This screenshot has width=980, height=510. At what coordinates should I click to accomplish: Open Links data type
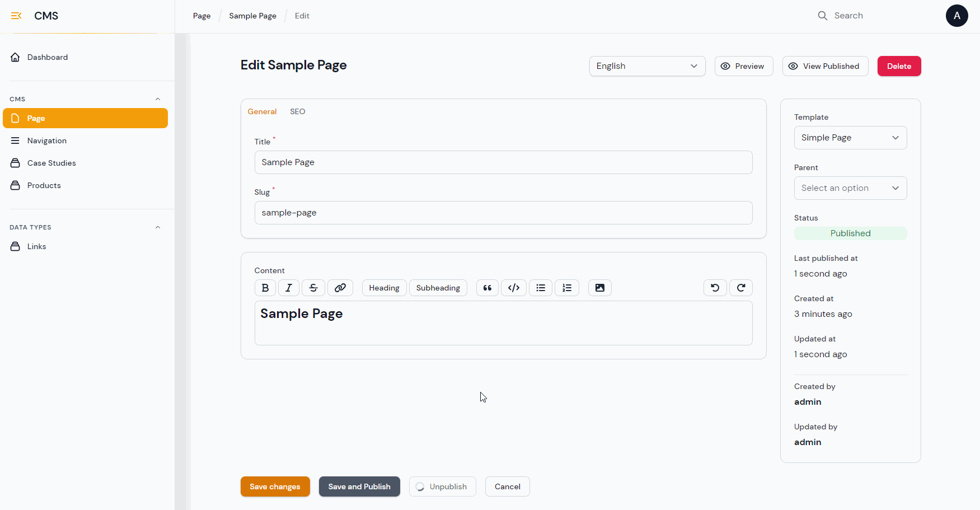tap(85, 246)
